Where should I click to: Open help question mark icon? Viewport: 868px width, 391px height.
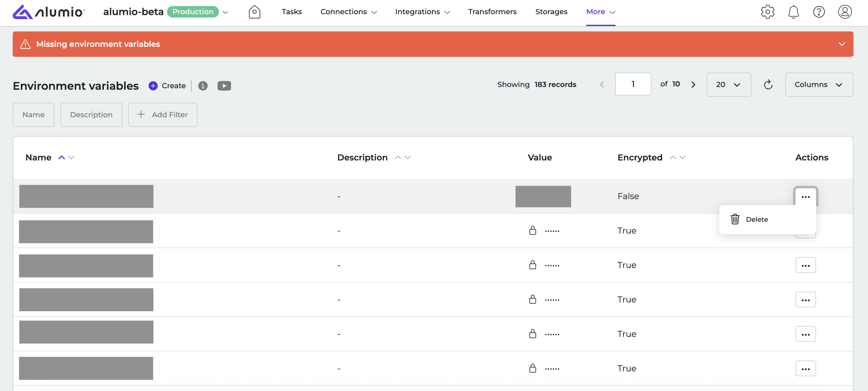(819, 12)
